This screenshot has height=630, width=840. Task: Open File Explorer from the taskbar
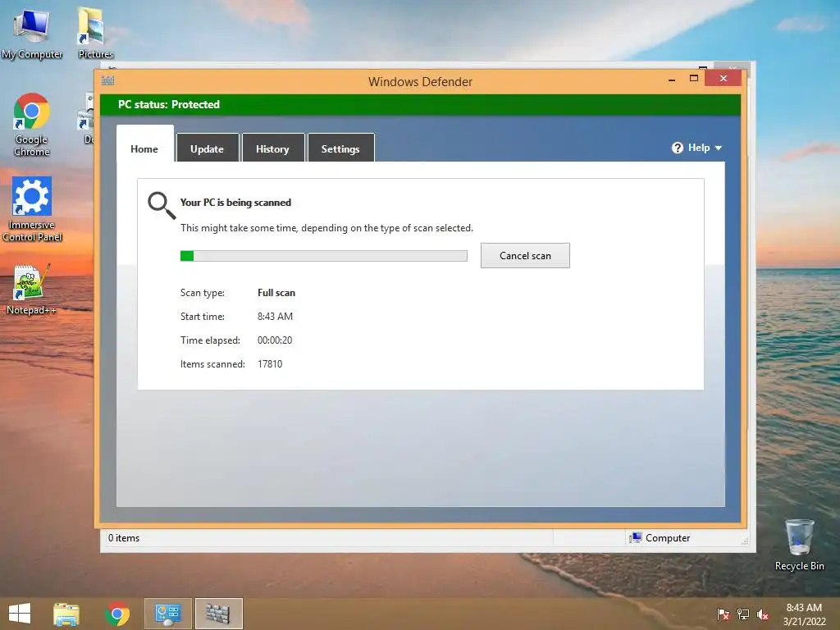[x=66, y=614]
